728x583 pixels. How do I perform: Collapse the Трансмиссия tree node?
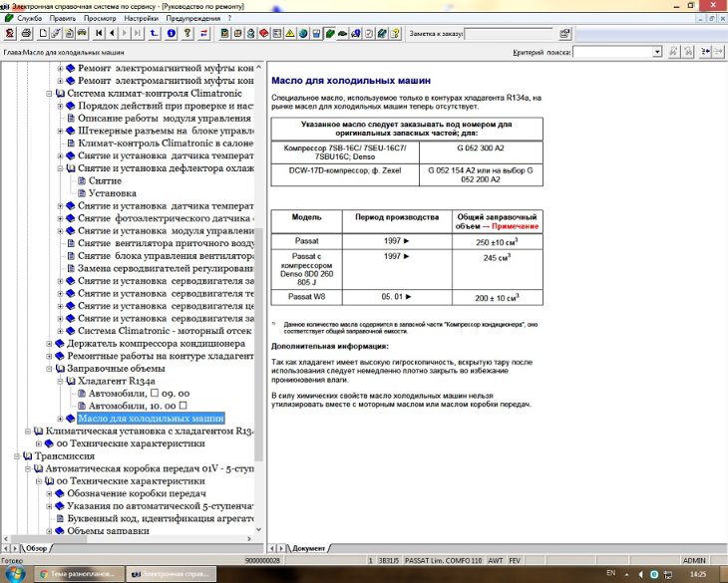17,456
